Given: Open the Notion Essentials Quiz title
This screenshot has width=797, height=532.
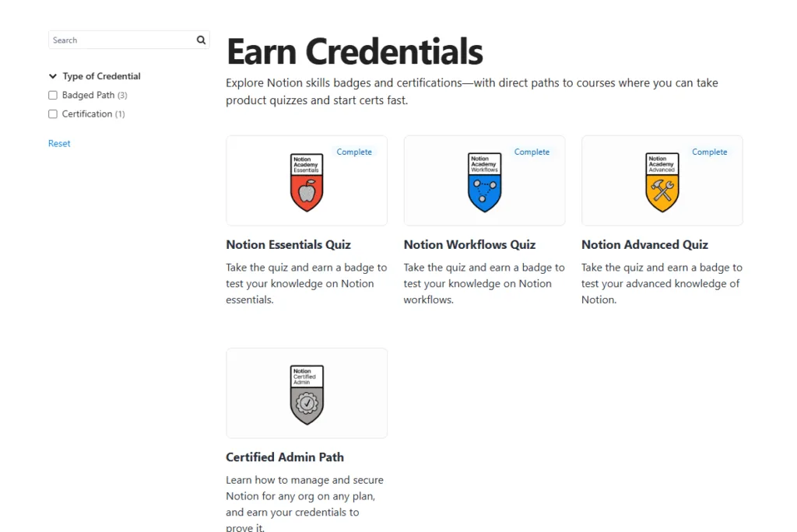Looking at the screenshot, I should point(288,245).
